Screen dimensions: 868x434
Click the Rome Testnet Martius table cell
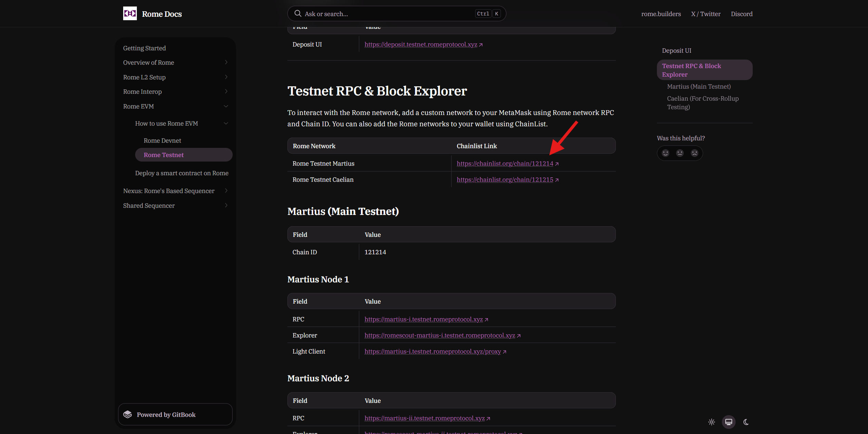pyautogui.click(x=323, y=163)
